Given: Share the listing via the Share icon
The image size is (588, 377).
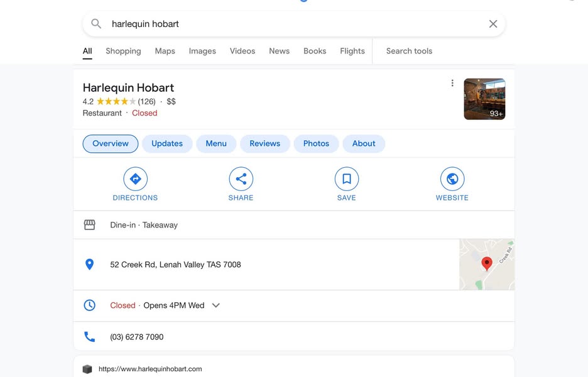Looking at the screenshot, I should pyautogui.click(x=241, y=179).
